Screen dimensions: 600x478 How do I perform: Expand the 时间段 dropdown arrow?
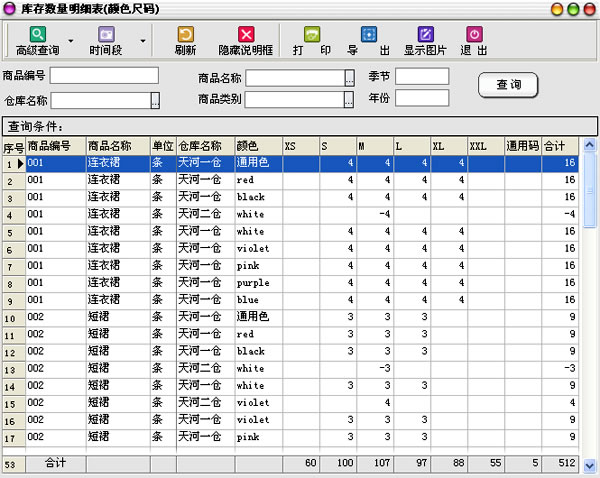pos(142,43)
